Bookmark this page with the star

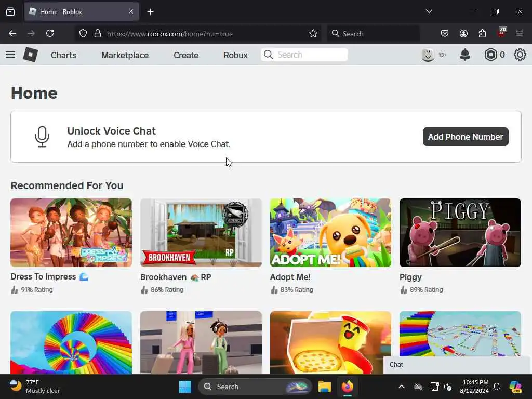313,33
